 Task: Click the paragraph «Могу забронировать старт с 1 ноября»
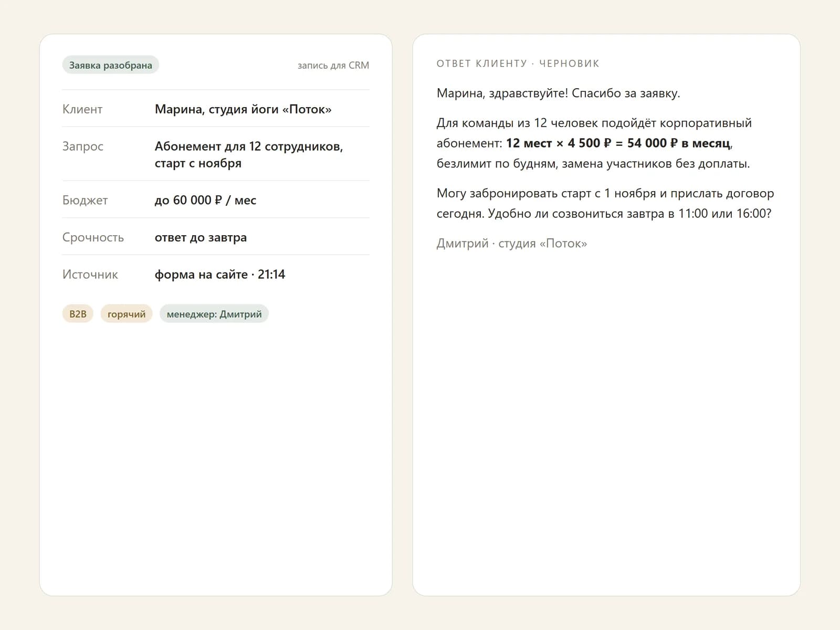(x=546, y=193)
